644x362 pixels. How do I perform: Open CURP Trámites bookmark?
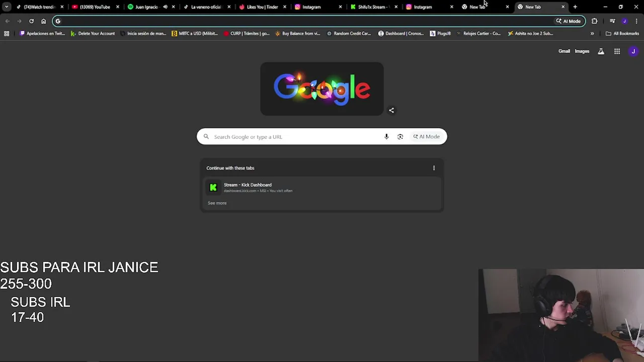[x=247, y=34]
